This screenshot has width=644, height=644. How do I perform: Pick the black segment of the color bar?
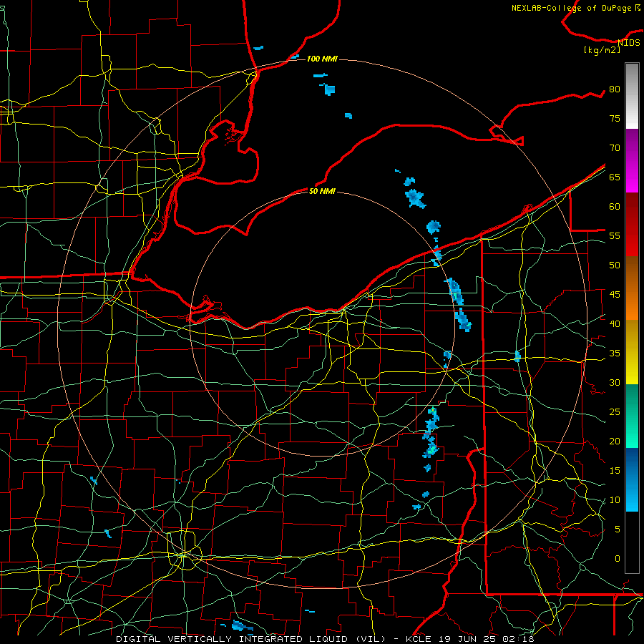tap(632, 542)
